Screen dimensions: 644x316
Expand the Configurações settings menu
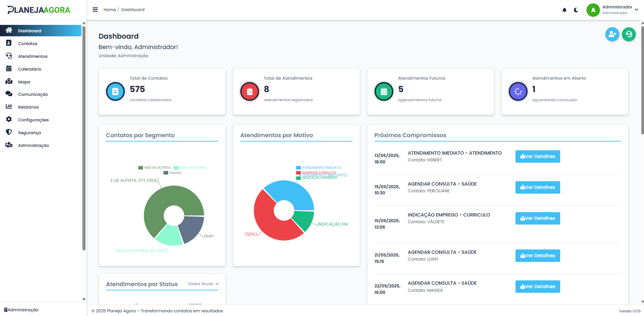pyautogui.click(x=9, y=120)
